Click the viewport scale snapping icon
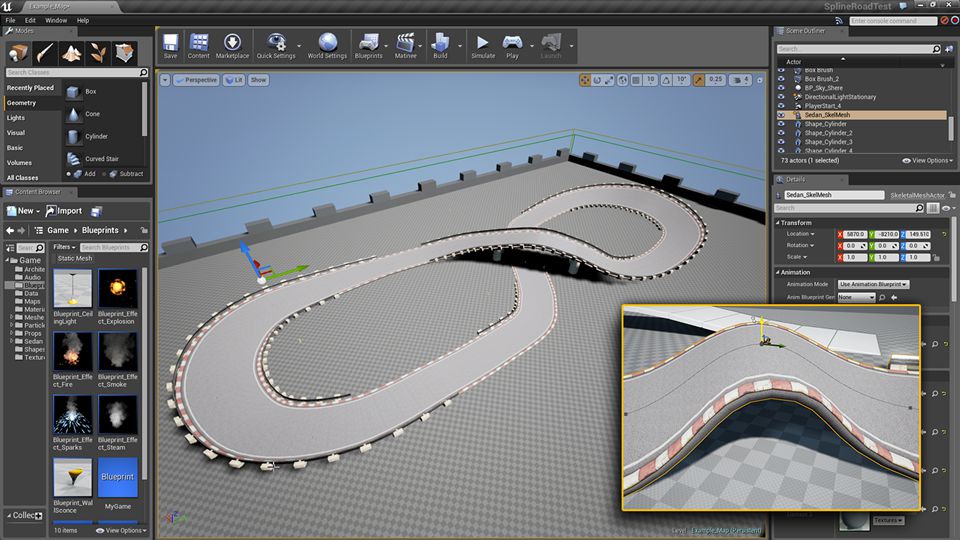This screenshot has height=540, width=960. click(x=699, y=80)
